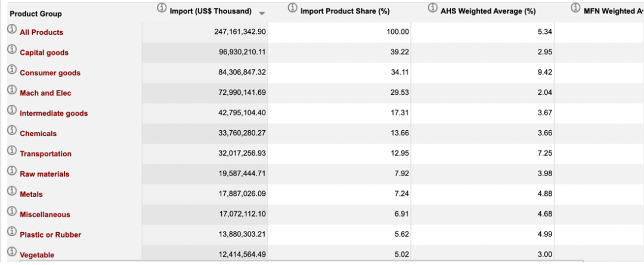Click info icon beside Capital goods
This screenshot has height=265, width=644.
(12, 50)
